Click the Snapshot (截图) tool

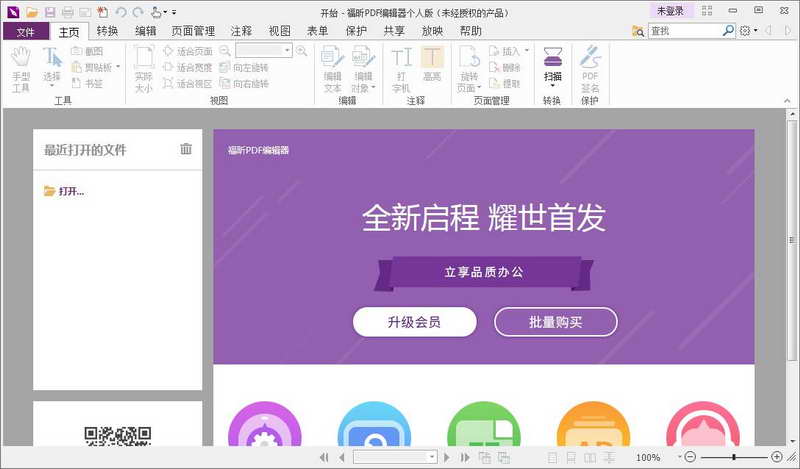[x=87, y=51]
